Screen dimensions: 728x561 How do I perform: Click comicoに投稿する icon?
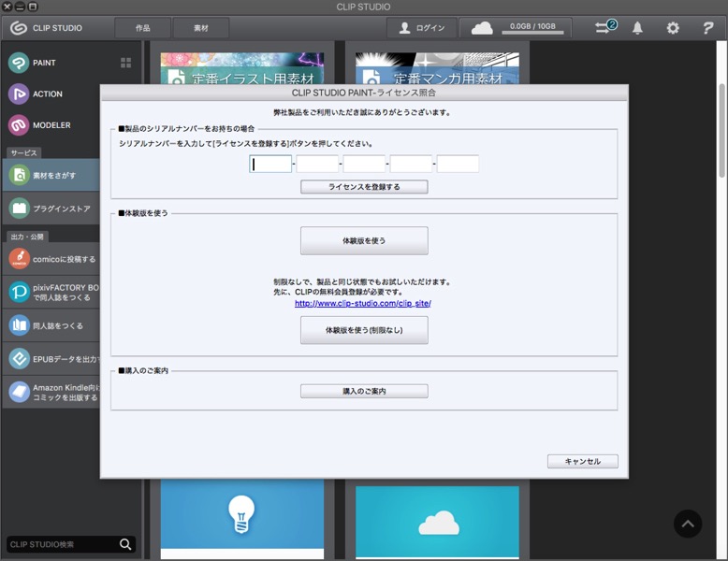point(19,259)
